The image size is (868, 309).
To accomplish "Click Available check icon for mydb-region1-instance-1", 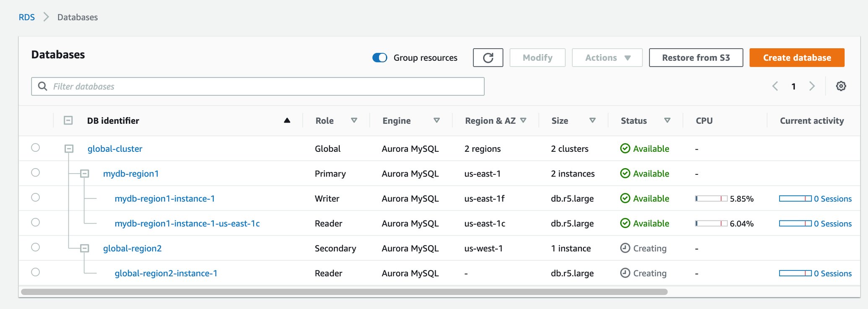I will 625,198.
